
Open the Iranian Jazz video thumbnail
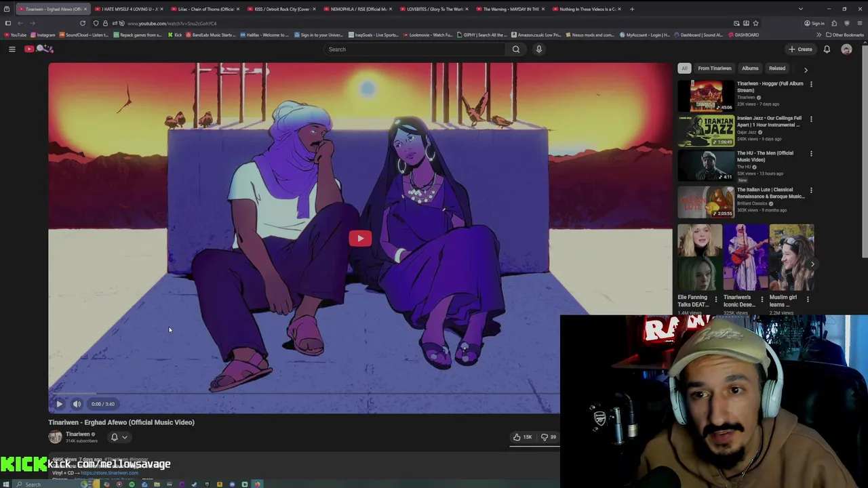coord(706,130)
